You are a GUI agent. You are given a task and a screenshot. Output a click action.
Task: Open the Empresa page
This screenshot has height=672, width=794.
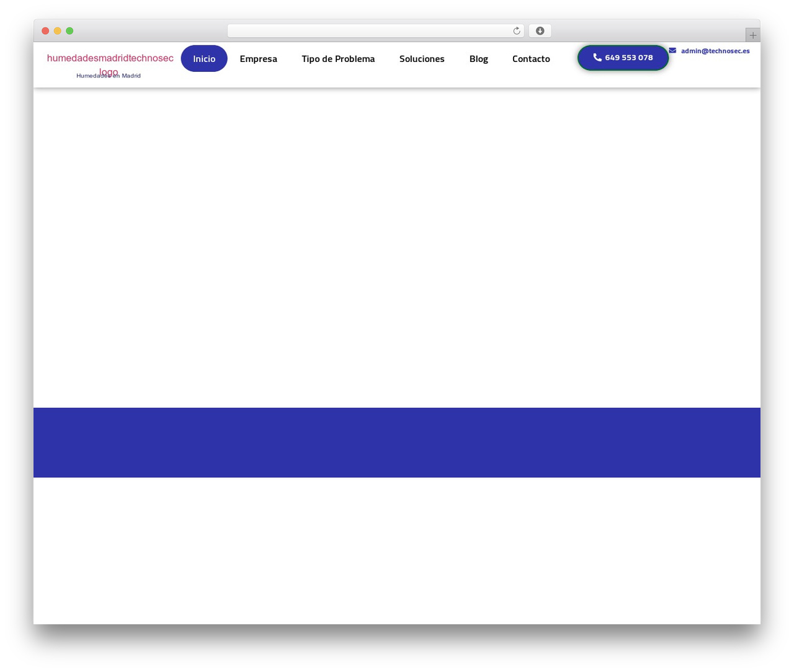(259, 59)
